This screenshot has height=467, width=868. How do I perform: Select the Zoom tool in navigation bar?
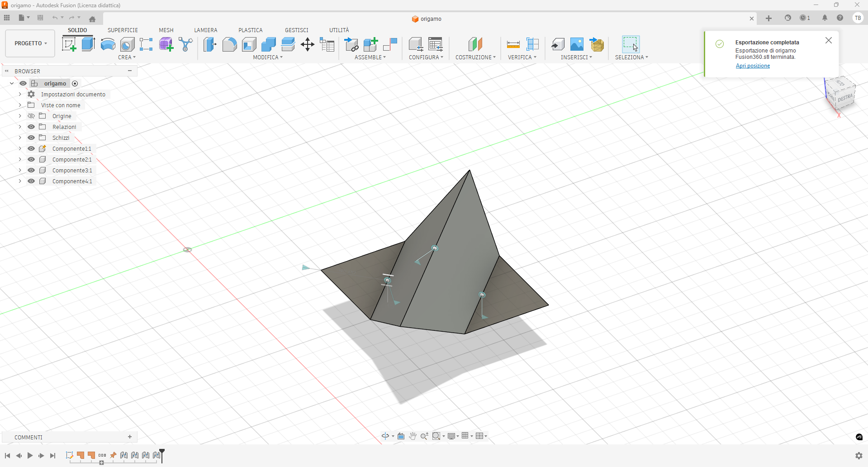click(424, 436)
